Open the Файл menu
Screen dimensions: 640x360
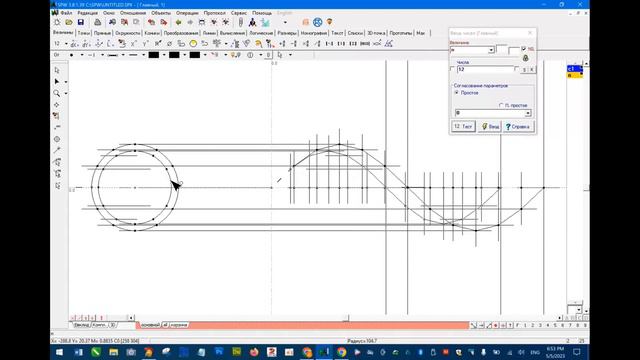pos(66,13)
